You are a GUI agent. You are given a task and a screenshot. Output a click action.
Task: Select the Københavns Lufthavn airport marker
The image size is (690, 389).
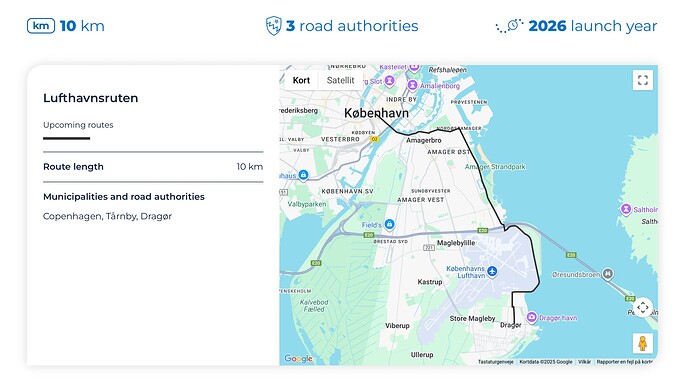pos(492,271)
